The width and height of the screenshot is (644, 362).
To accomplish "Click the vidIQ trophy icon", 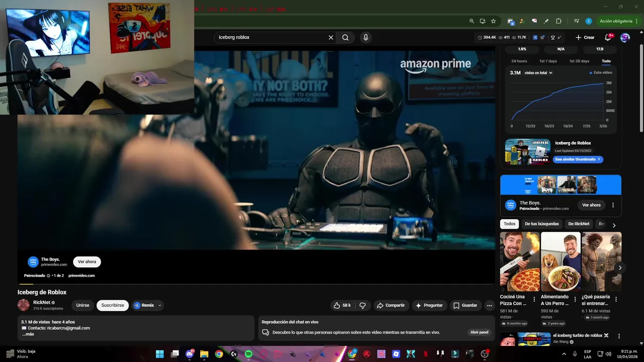I will pos(552,37).
